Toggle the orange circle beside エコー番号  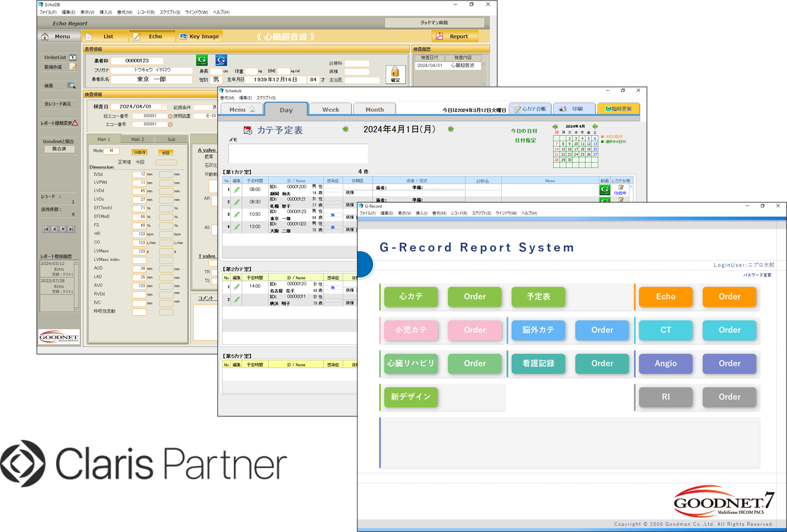[170, 125]
